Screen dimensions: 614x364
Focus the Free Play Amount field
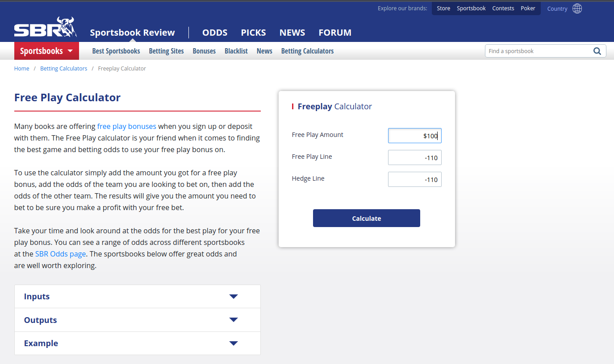(x=415, y=136)
